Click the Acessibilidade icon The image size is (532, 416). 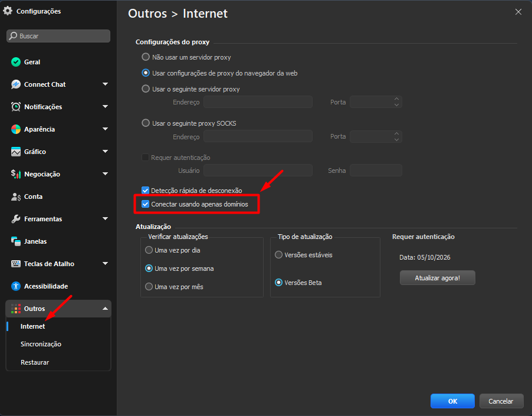point(15,286)
